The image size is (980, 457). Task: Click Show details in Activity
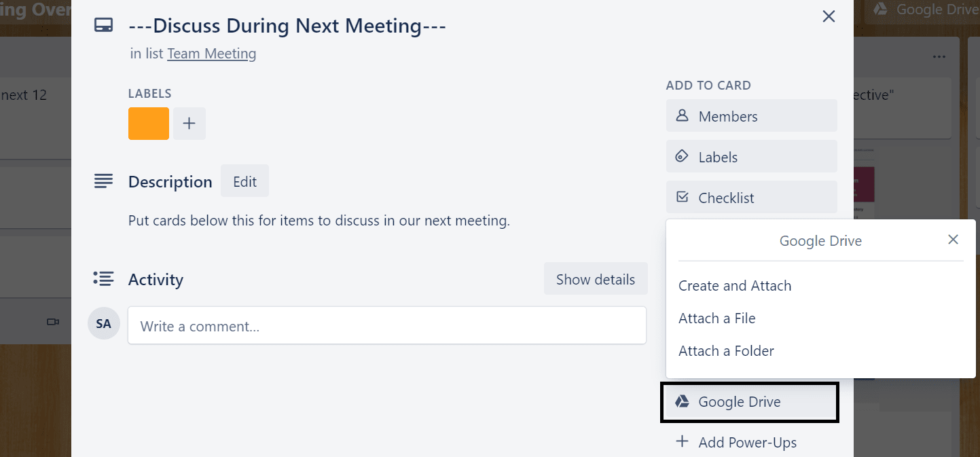596,279
